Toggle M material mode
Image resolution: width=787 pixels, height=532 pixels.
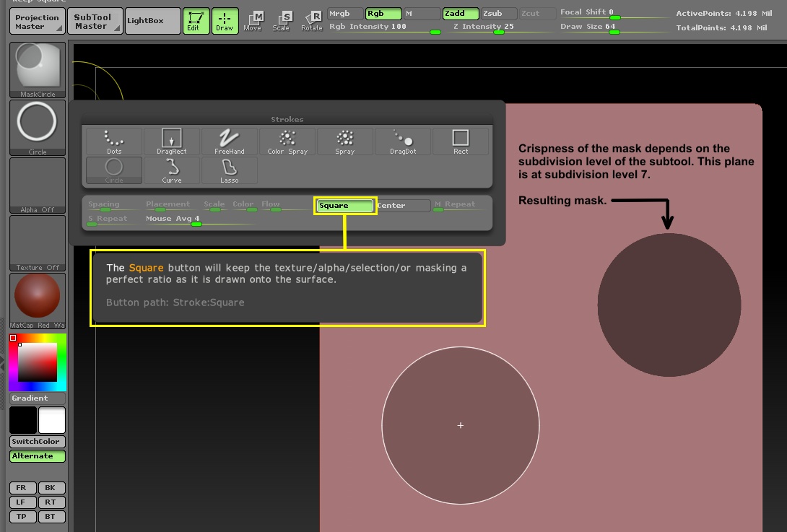click(422, 14)
